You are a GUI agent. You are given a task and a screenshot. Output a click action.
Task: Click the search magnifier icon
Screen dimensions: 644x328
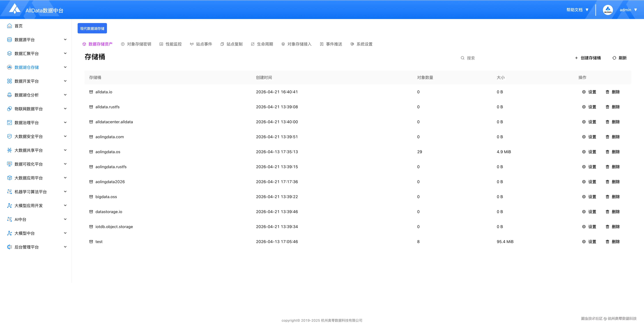[x=462, y=58]
